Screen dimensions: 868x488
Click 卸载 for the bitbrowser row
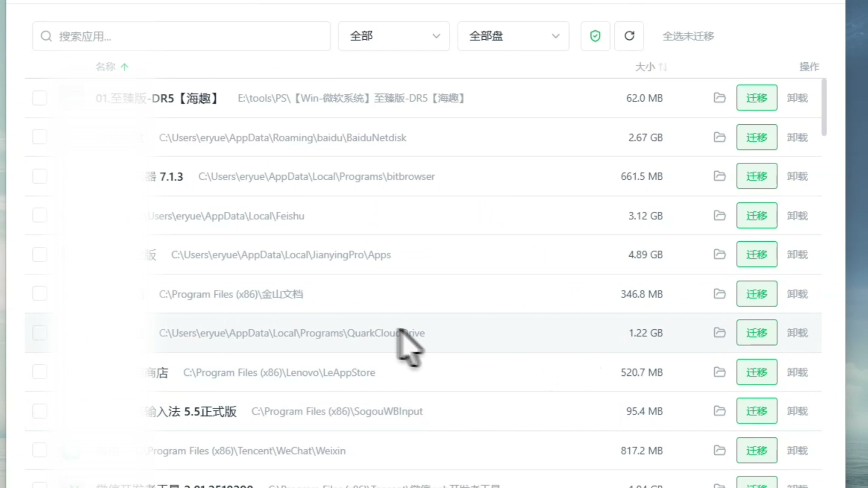click(797, 176)
